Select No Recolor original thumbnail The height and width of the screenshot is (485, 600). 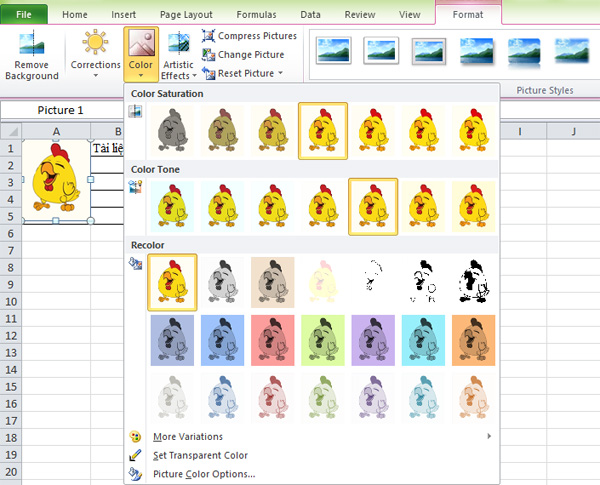pos(172,283)
